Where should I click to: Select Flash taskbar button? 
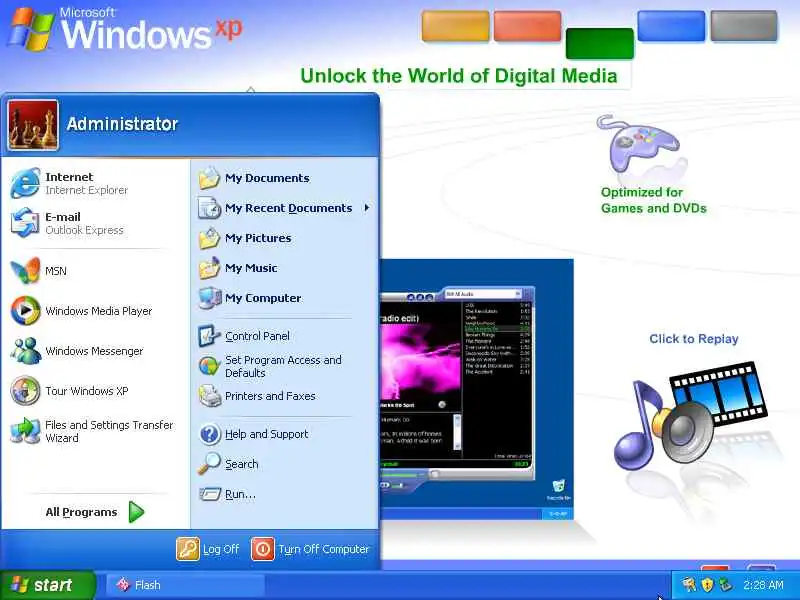186,585
